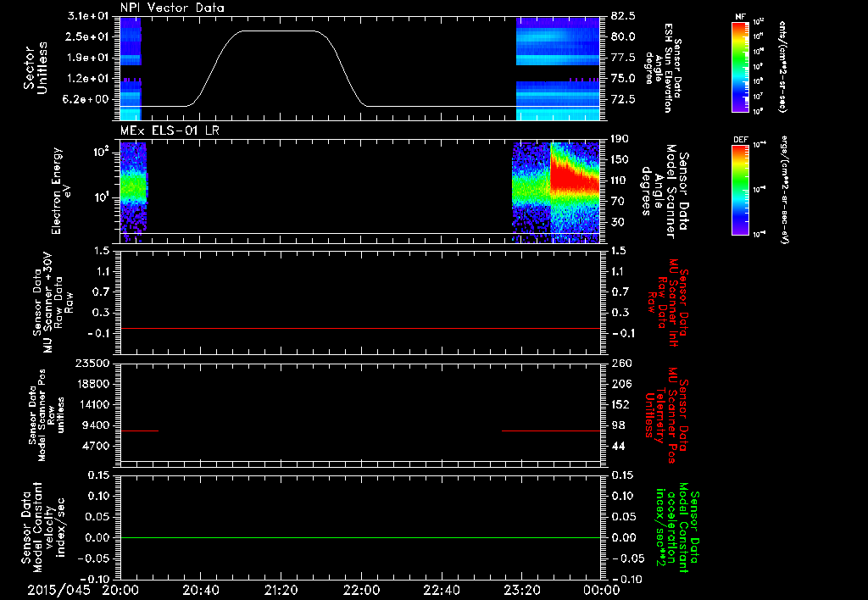Click the 260 telemetry position tick value
Screen dimensions: 868x600
click(620, 363)
